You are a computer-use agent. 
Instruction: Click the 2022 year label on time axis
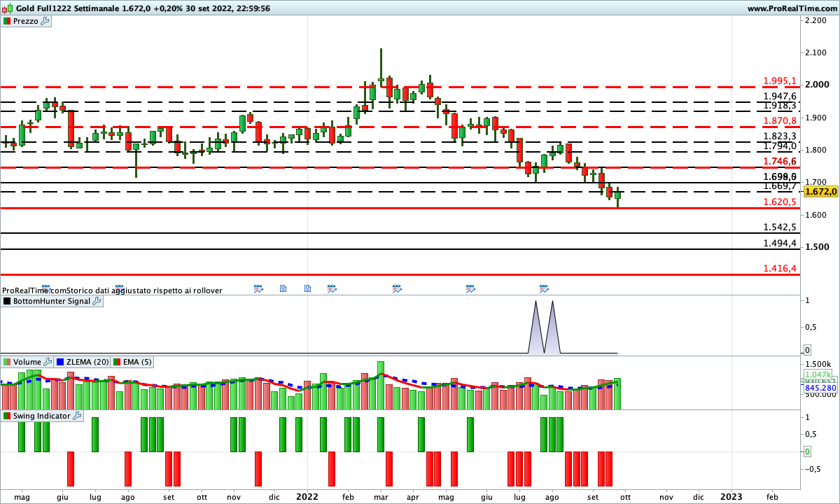307,496
